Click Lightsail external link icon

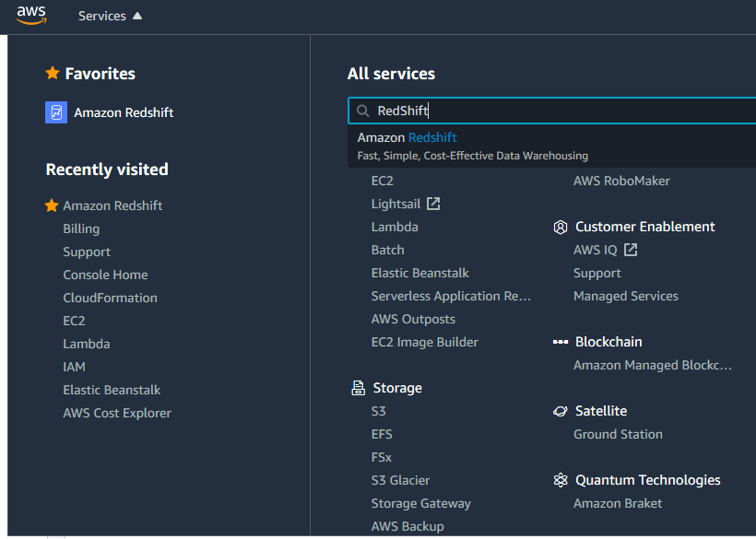(x=433, y=204)
